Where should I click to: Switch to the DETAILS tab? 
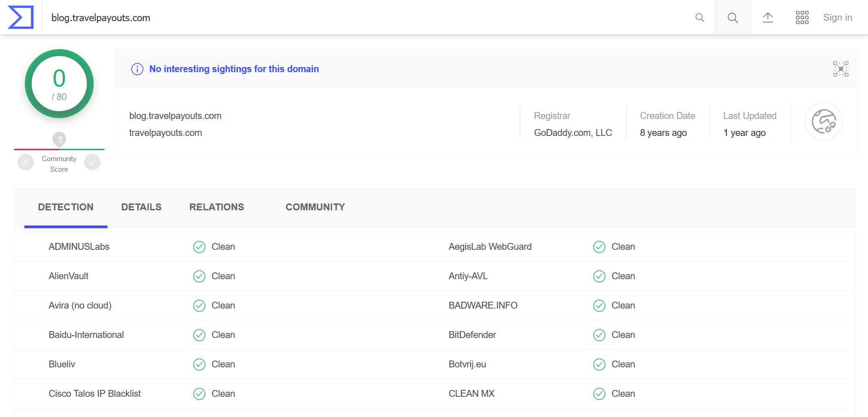coord(141,207)
